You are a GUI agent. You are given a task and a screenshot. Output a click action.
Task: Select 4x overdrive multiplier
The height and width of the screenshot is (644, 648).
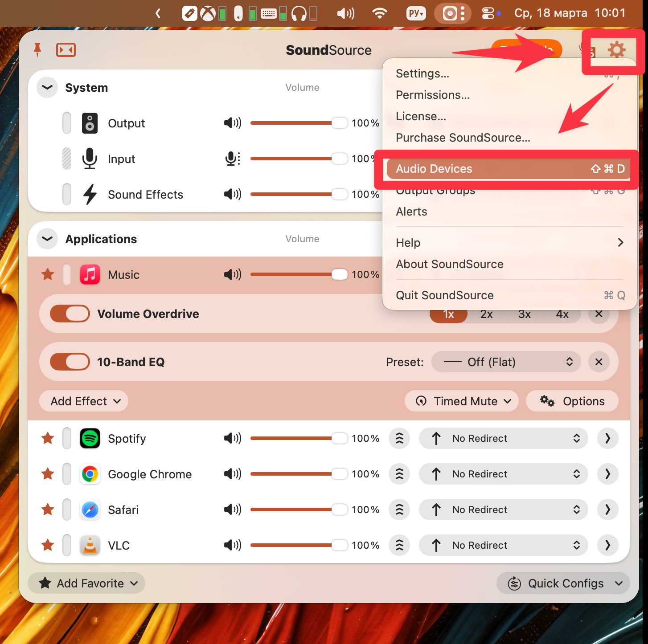pos(562,314)
